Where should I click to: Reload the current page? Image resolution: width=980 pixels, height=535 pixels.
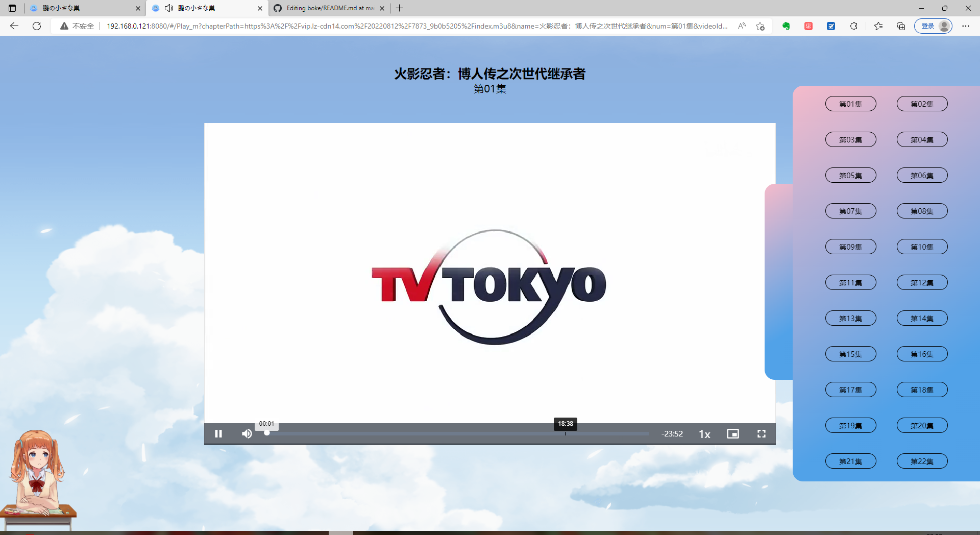36,26
